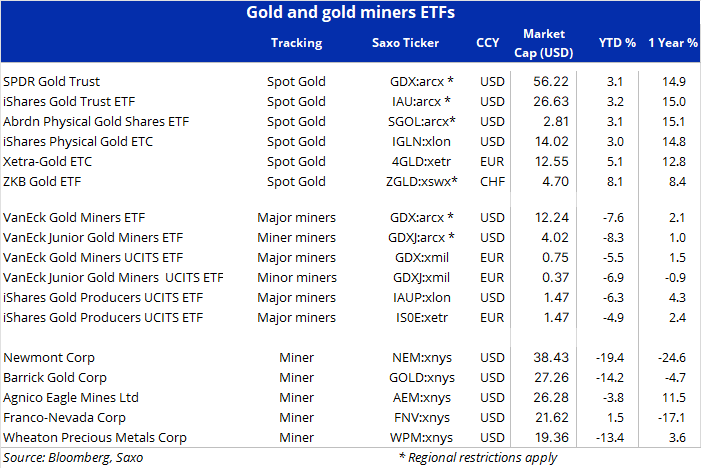
Task: Click the IAUP:xlon ticker cell
Action: pyautogui.click(x=422, y=297)
